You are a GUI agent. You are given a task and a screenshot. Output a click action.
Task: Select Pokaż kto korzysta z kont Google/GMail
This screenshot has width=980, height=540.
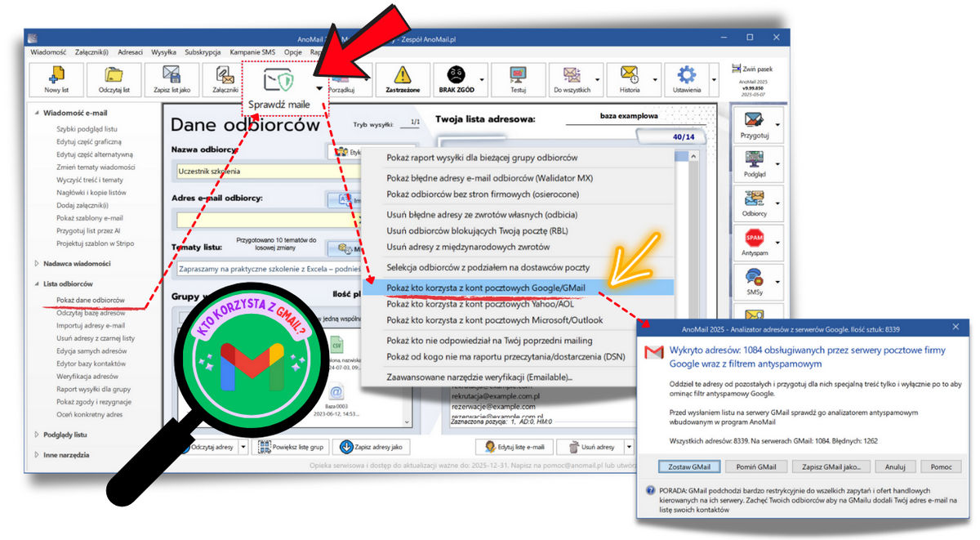click(x=518, y=287)
